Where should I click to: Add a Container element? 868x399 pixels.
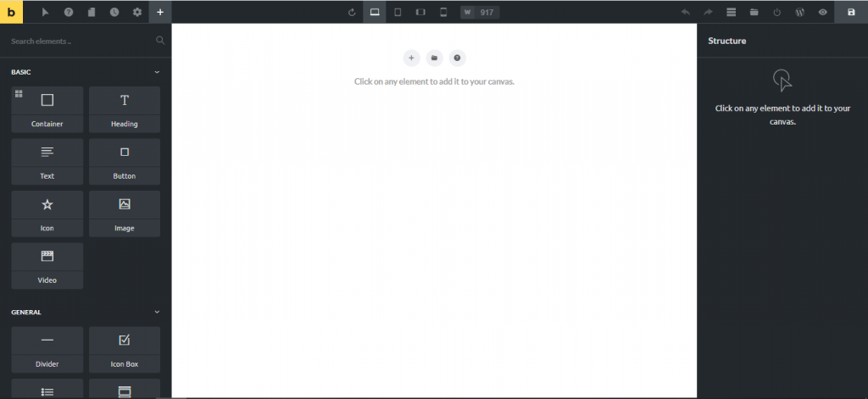[x=47, y=109]
